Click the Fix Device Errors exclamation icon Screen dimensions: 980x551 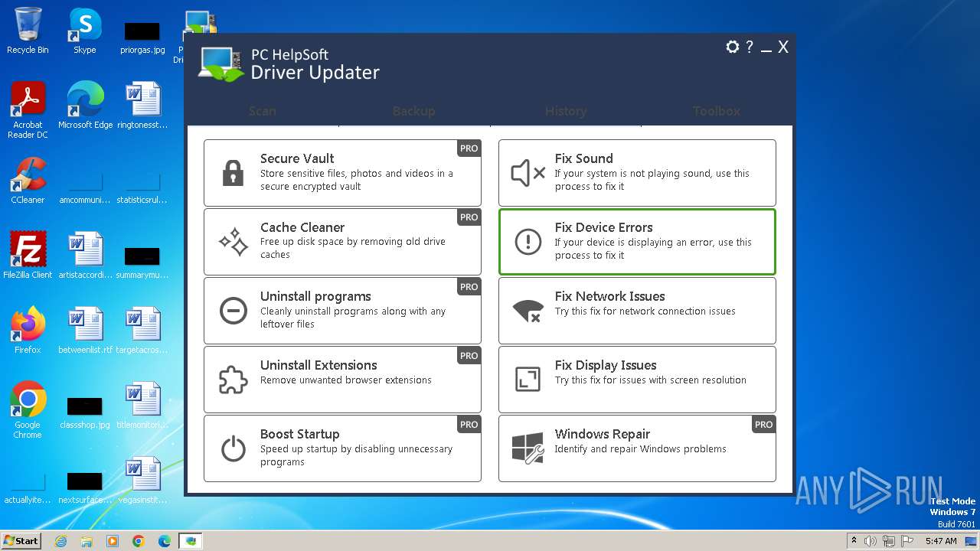(528, 242)
